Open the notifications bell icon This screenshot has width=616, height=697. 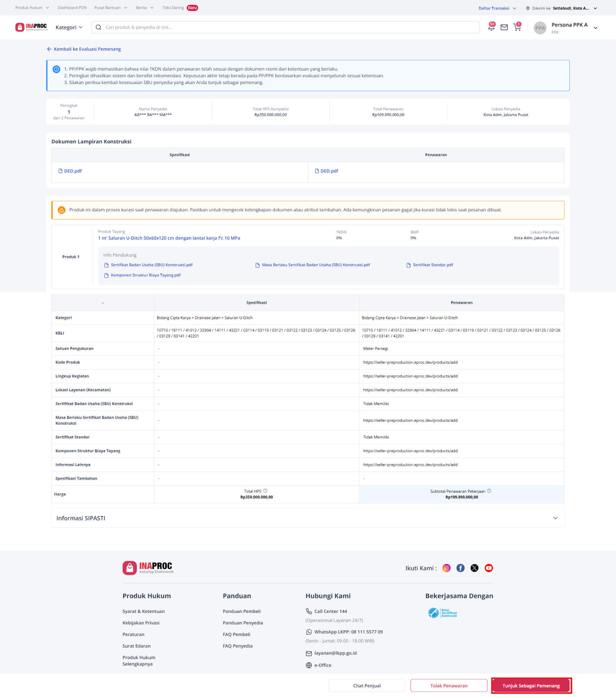pyautogui.click(x=491, y=27)
